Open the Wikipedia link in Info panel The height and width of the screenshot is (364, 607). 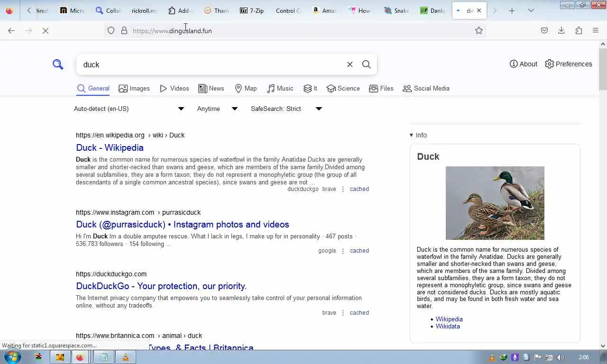point(449,319)
